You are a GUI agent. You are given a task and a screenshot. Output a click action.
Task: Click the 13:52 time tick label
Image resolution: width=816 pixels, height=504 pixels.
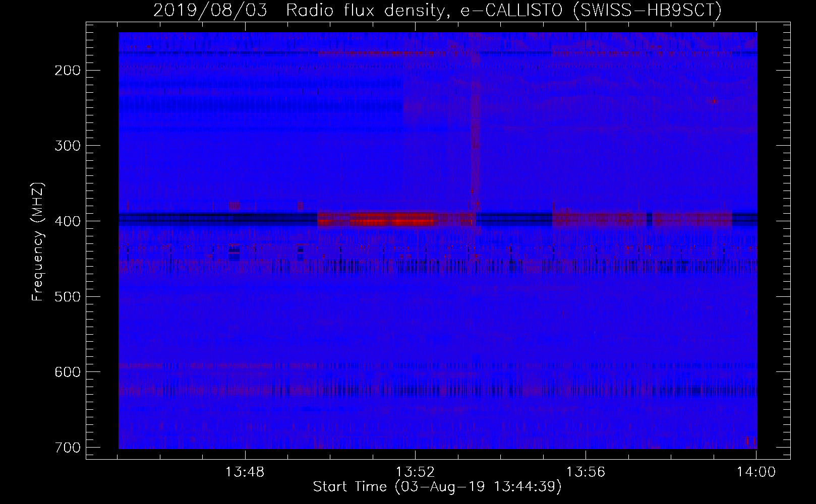(415, 472)
